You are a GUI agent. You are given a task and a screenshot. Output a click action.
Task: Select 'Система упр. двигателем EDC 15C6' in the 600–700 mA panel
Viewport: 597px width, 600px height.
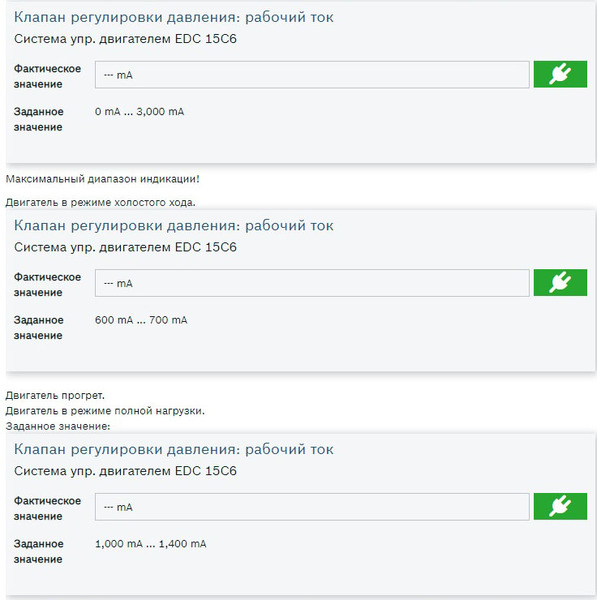point(126,247)
